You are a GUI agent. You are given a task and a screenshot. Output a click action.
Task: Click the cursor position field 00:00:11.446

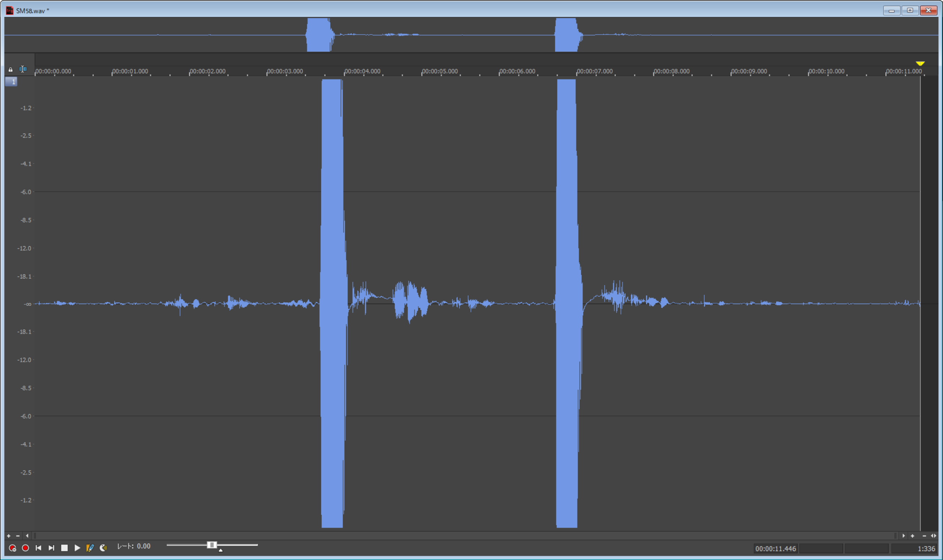pyautogui.click(x=775, y=549)
